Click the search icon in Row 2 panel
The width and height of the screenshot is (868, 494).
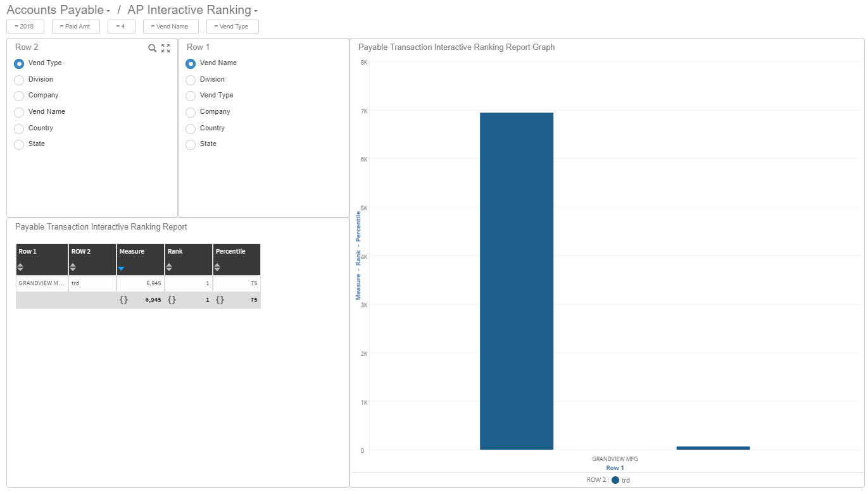[152, 48]
